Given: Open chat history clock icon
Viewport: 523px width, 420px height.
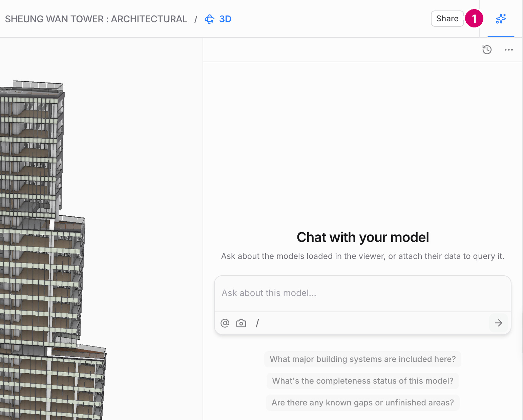Looking at the screenshot, I should coord(487,50).
